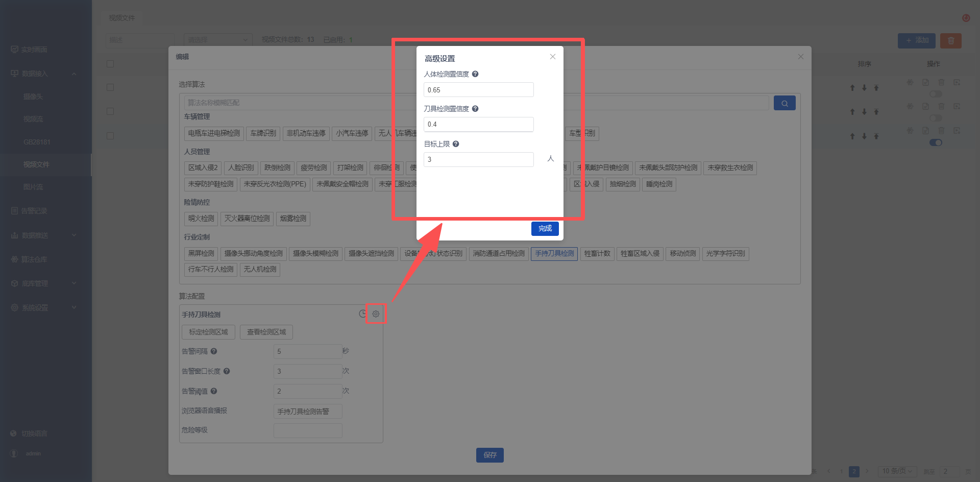Click the red trash delete button beside 添加
This screenshot has width=980, height=482.
pyautogui.click(x=951, y=40)
